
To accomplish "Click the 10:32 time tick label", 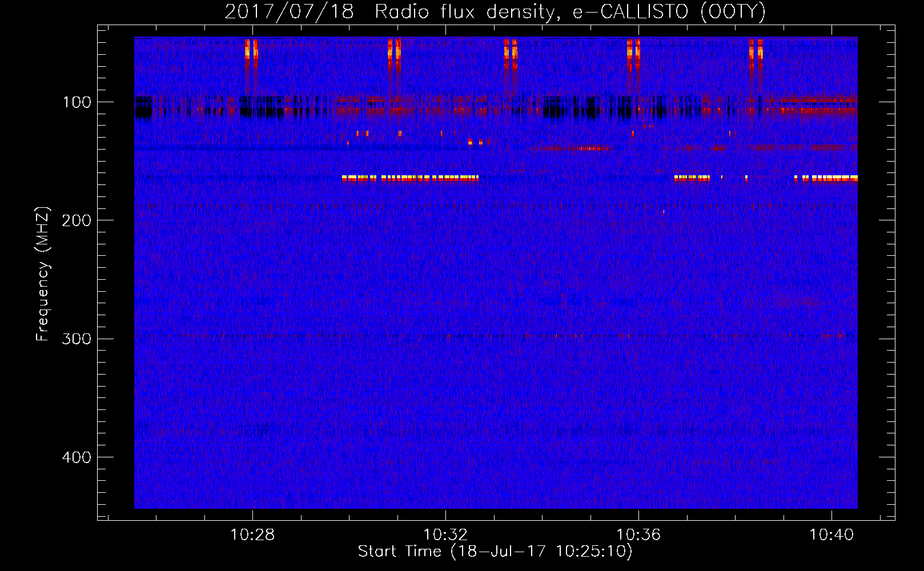I will click(x=445, y=534).
